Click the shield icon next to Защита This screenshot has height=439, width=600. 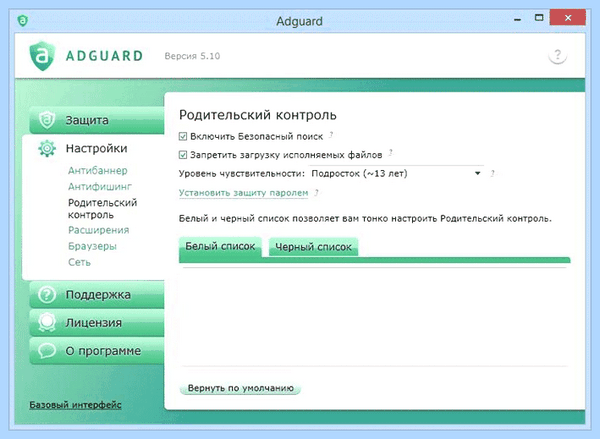47,120
